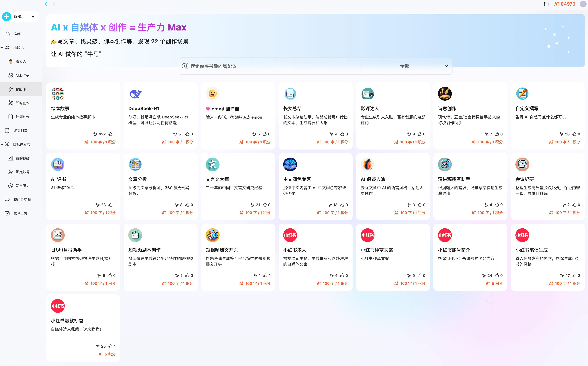Click the 文言文大师 agent icon
The image size is (588, 366).
click(x=213, y=164)
